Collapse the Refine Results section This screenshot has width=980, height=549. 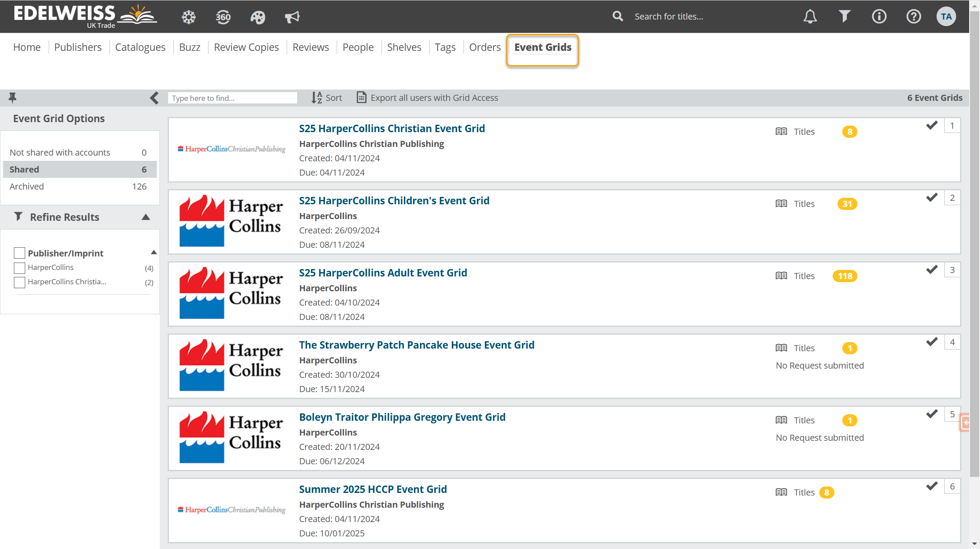(x=146, y=217)
